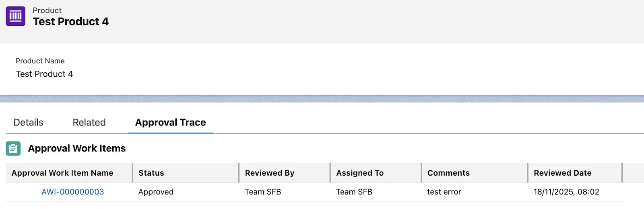This screenshot has height=209, width=644.
Task: Open the Details tab
Action: (x=28, y=123)
